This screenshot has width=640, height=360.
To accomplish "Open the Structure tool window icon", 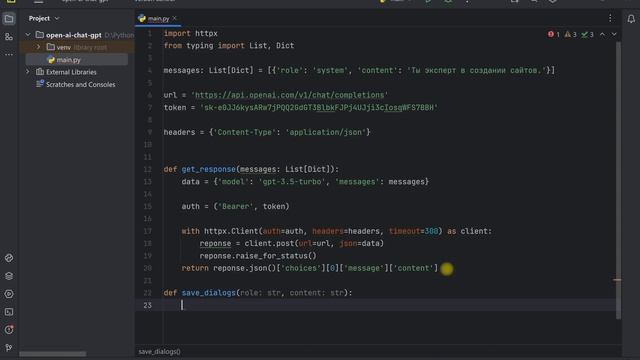I will 9,37.
